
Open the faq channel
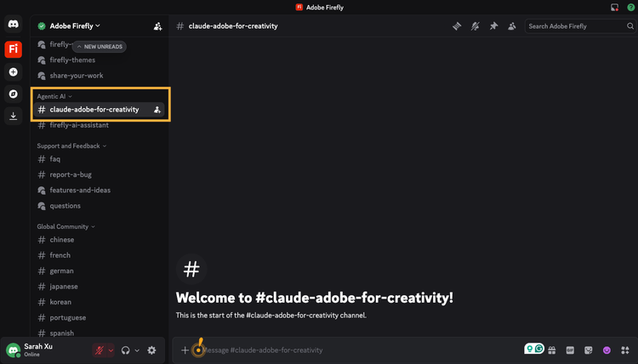coord(100,159)
